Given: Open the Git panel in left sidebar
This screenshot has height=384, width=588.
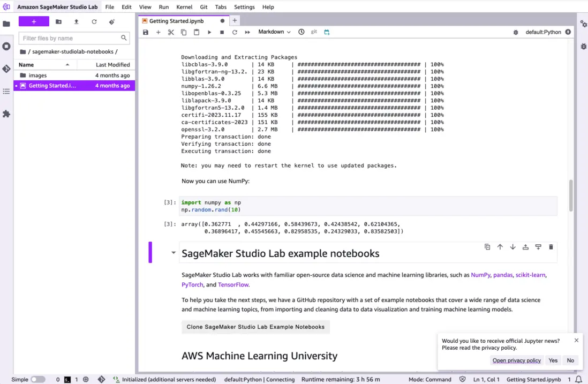Looking at the screenshot, I should tap(6, 69).
